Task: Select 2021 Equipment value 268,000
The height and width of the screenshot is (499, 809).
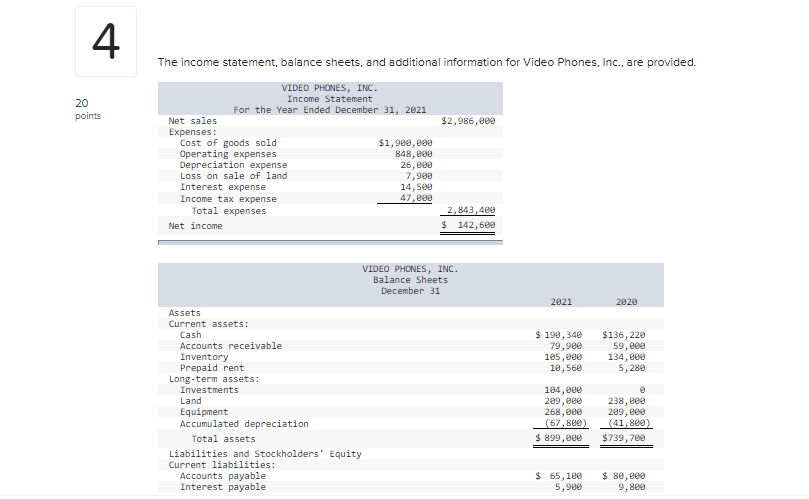Action: pyautogui.click(x=563, y=412)
